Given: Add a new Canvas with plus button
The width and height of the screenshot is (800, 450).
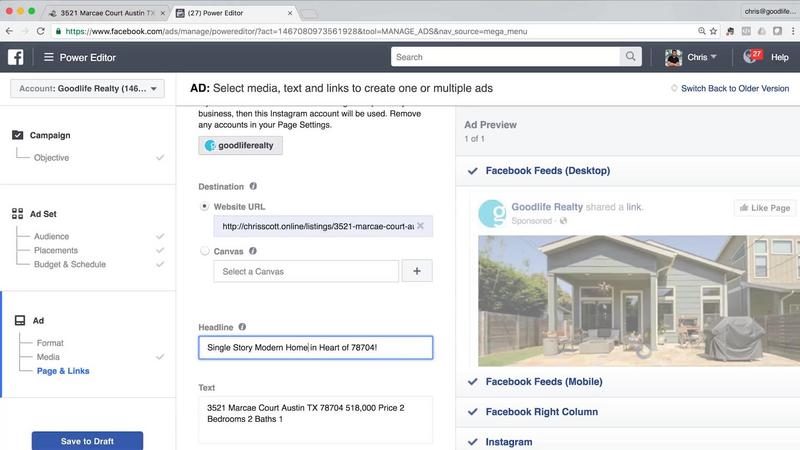Looking at the screenshot, I should click(417, 271).
